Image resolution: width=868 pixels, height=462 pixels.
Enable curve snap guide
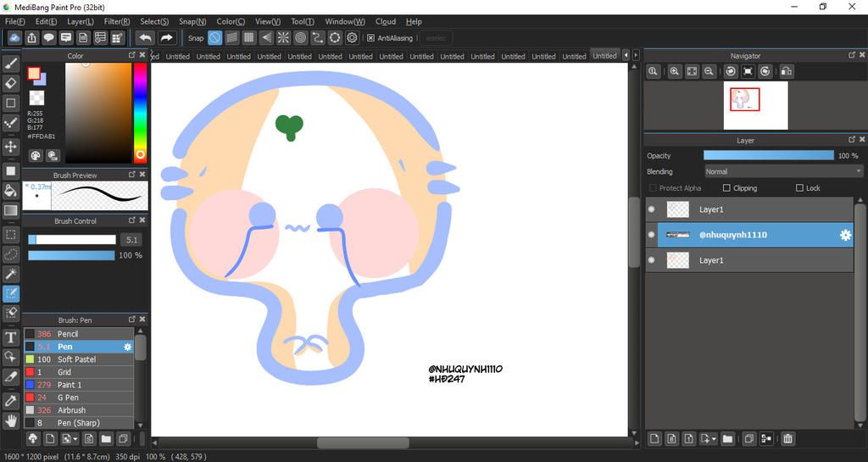(318, 37)
